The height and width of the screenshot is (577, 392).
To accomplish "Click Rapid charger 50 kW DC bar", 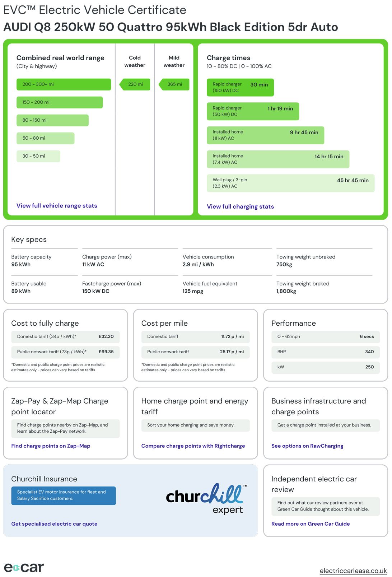I will coord(253,111).
